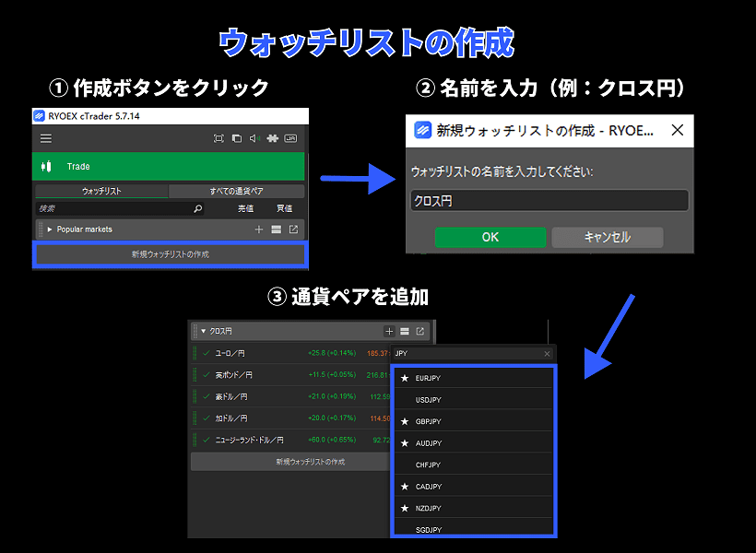Select CHFJPY in the search results
The height and width of the screenshot is (553, 756).
pos(474,465)
